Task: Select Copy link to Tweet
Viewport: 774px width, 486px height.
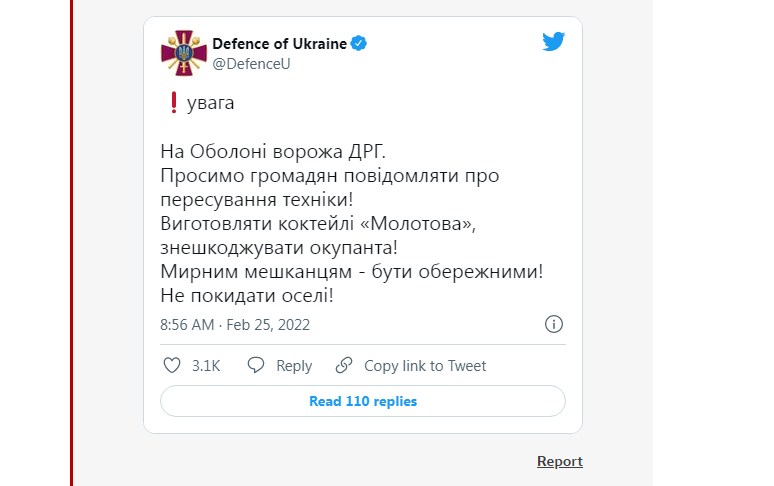Action: coord(425,366)
